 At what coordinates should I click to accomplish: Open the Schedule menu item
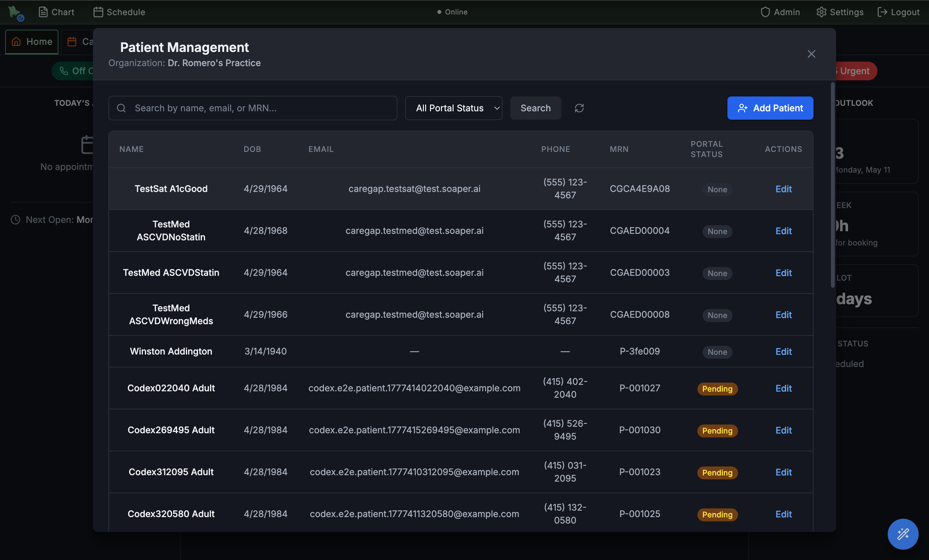[119, 12]
